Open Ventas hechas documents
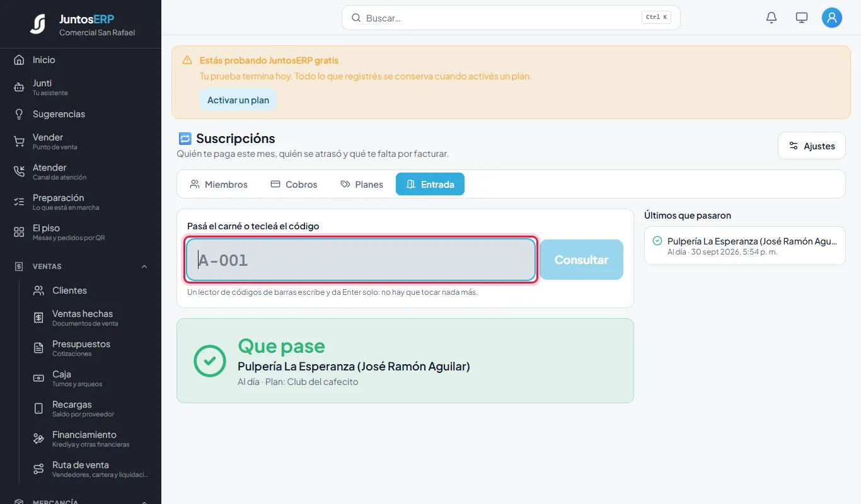This screenshot has height=504, width=861. tap(91, 318)
